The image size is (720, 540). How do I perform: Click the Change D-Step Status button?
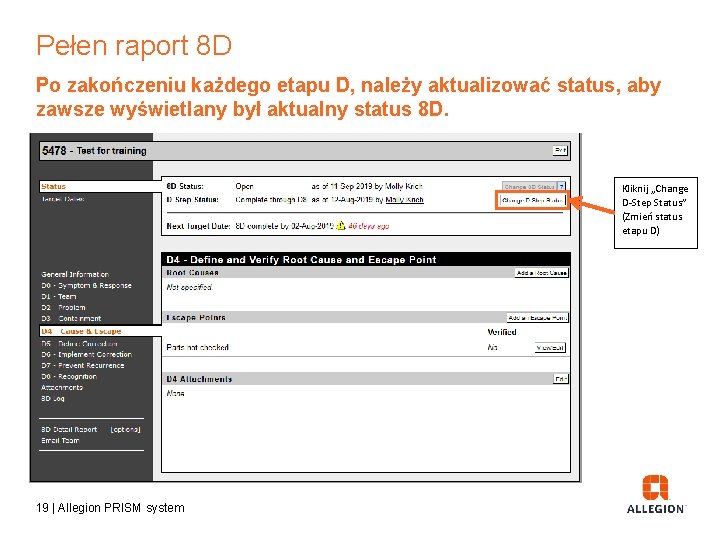532,200
